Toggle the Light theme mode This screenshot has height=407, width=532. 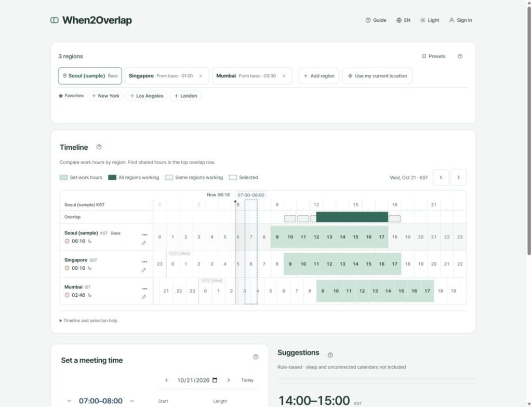(x=430, y=20)
